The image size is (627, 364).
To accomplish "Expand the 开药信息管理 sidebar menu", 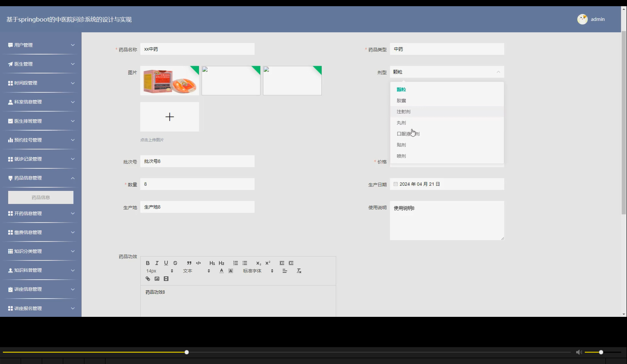I will [x=41, y=213].
